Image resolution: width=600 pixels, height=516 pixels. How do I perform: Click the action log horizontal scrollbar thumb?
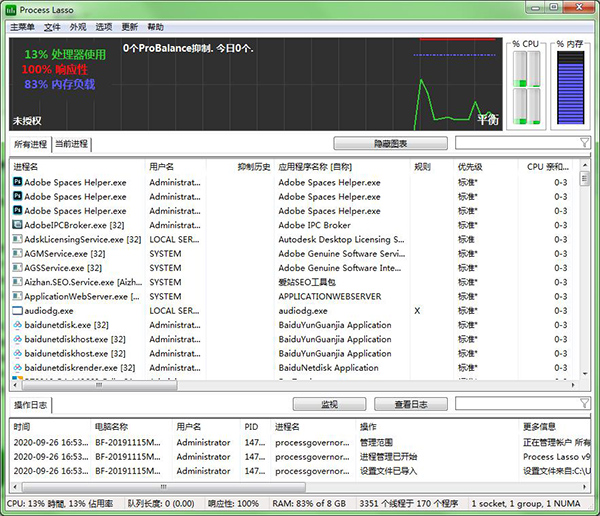[163, 487]
